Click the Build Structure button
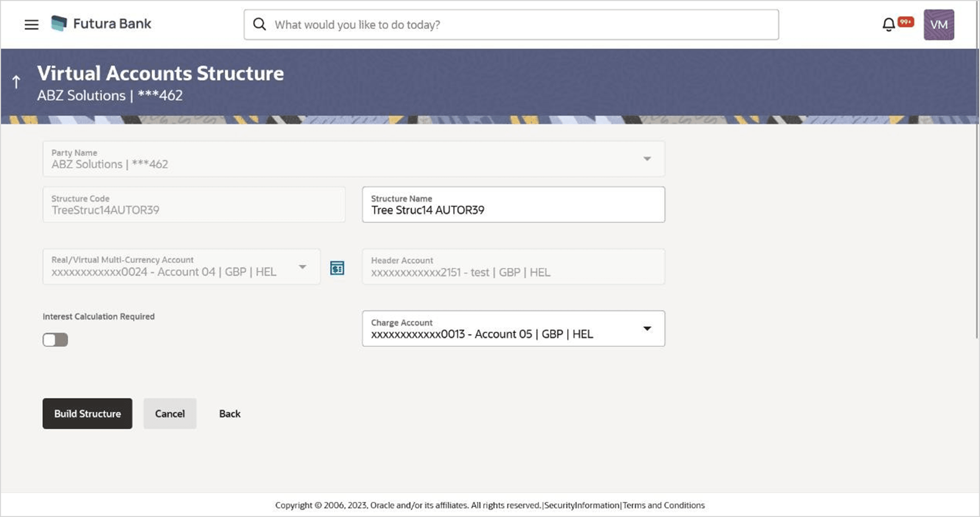 (87, 413)
